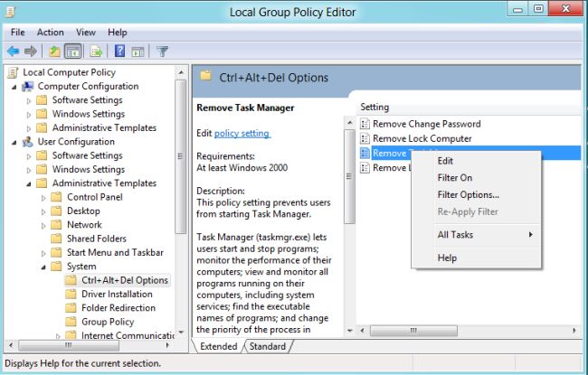This screenshot has height=375, width=588.
Task: Expand Windows Settings under Computer Configuration
Action: pyautogui.click(x=29, y=115)
